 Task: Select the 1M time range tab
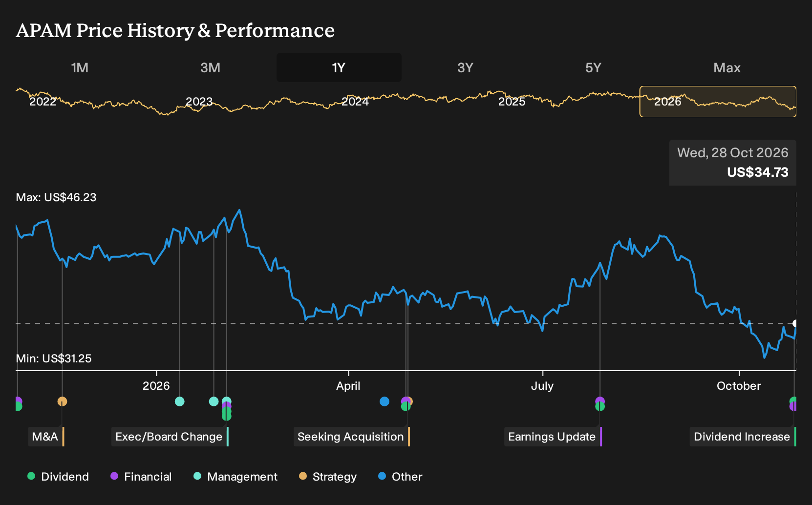(x=80, y=67)
